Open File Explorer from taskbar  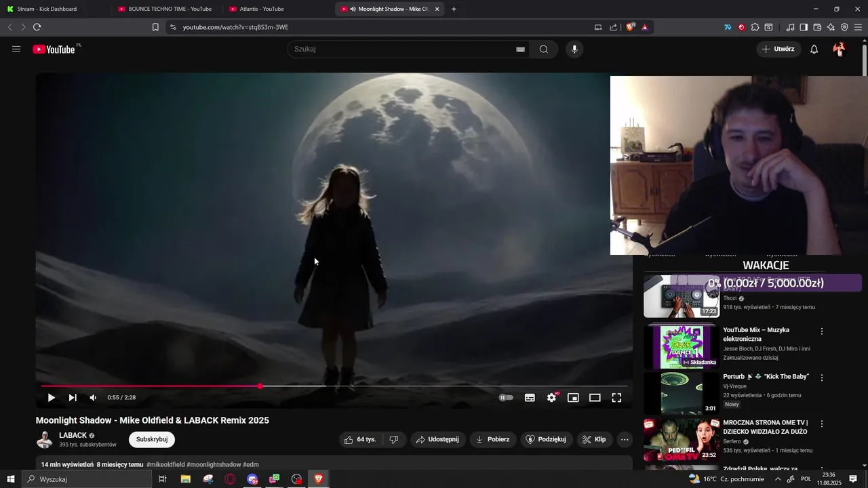pos(186,479)
